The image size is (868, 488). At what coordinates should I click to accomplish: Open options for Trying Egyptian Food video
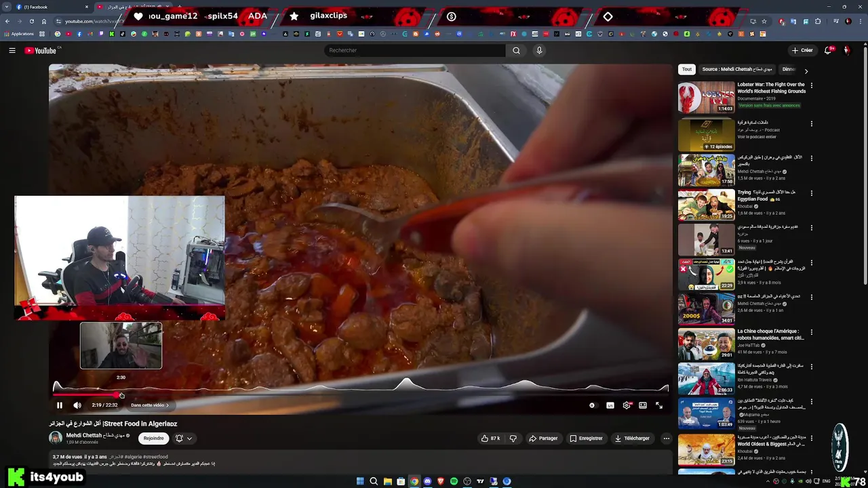[x=812, y=192]
